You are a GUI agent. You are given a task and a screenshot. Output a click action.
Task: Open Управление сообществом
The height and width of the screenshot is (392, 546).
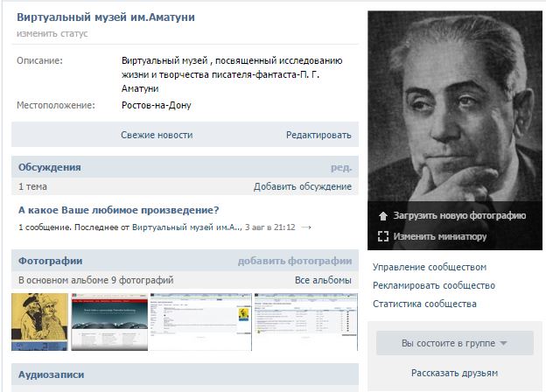(430, 267)
